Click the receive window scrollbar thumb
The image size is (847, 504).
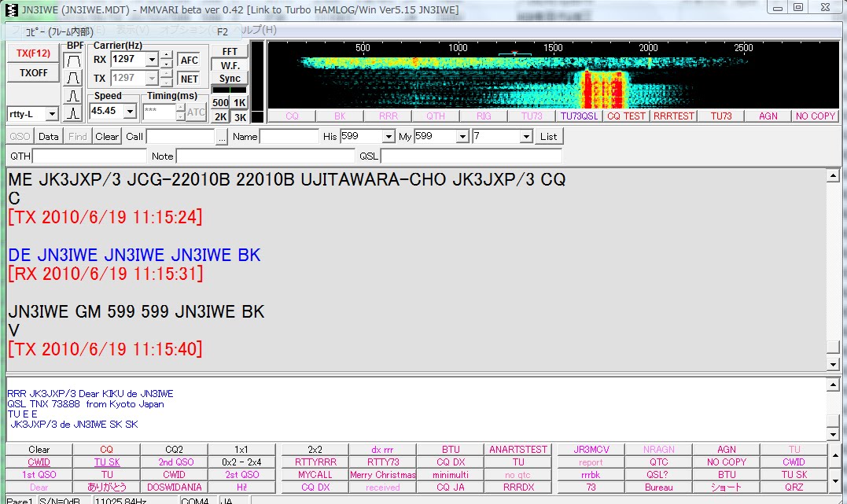point(833,347)
